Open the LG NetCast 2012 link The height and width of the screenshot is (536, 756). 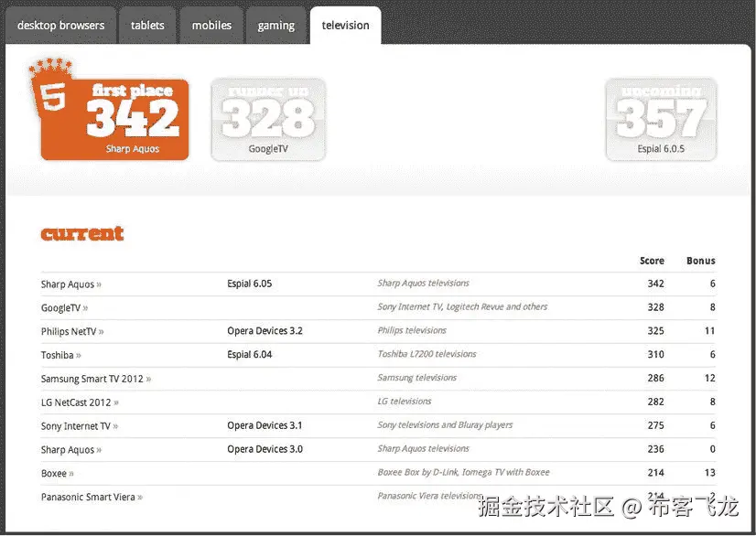tap(80, 402)
